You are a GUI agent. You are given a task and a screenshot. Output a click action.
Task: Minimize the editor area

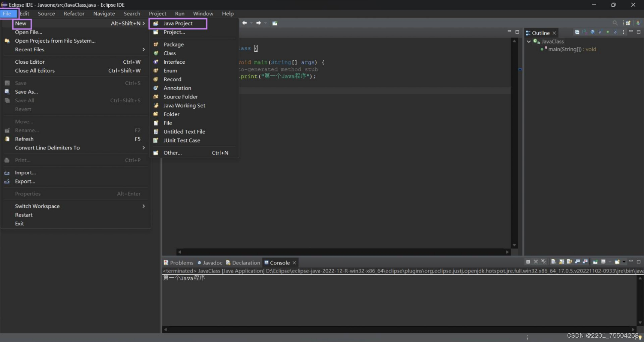coord(509,31)
